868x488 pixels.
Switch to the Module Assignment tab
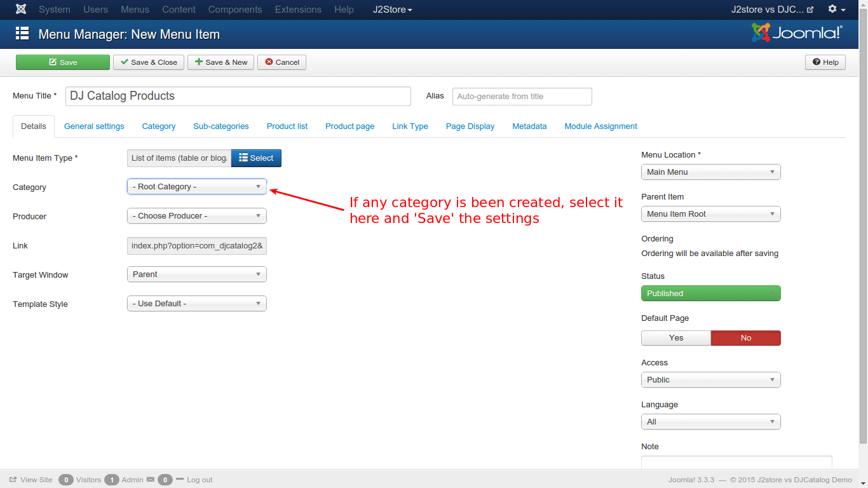601,126
